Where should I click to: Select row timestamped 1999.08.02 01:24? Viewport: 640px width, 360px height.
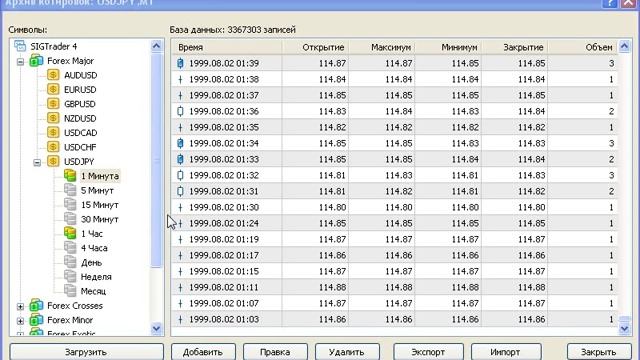[394, 223]
